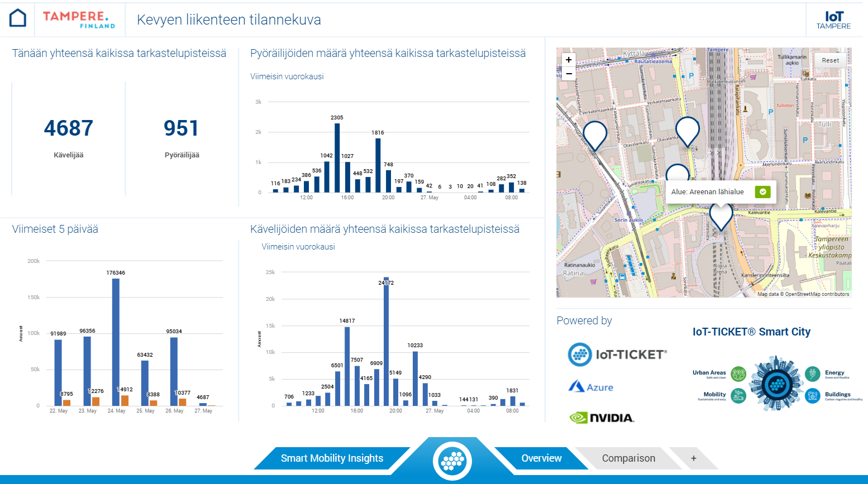Zoom out on the map

pos(569,74)
